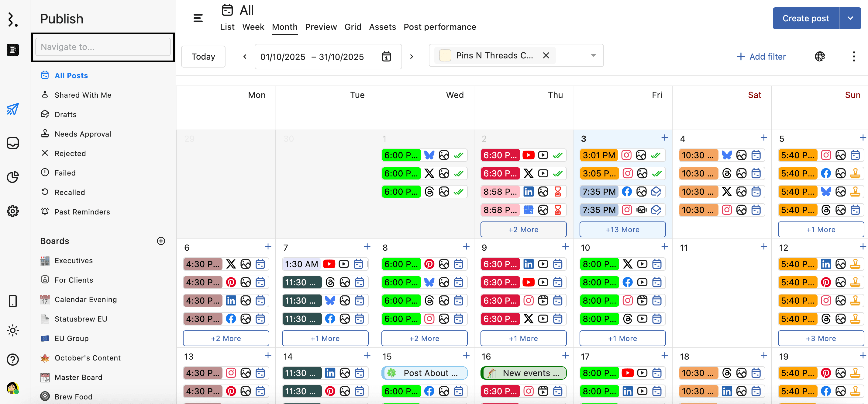The height and width of the screenshot is (404, 868).
Task: Open the Analytics pie chart icon
Action: point(13,177)
